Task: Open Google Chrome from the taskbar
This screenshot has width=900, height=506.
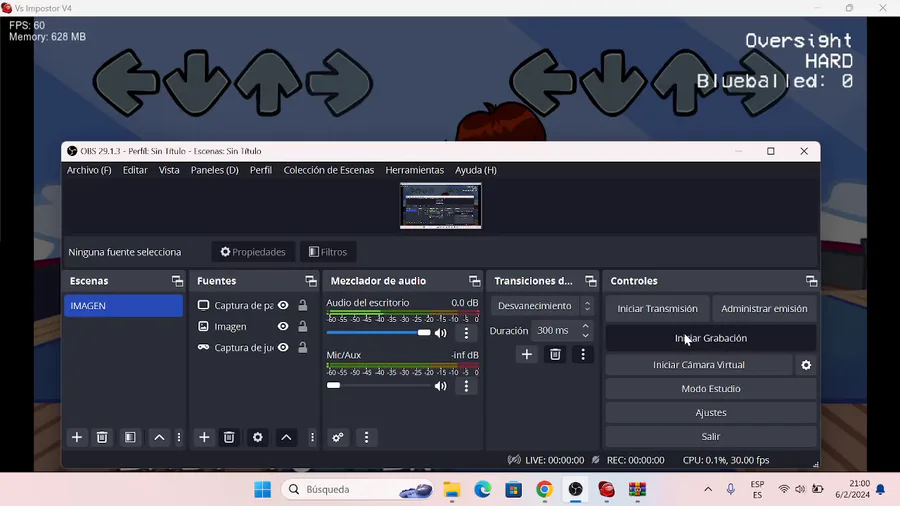Action: click(x=544, y=489)
